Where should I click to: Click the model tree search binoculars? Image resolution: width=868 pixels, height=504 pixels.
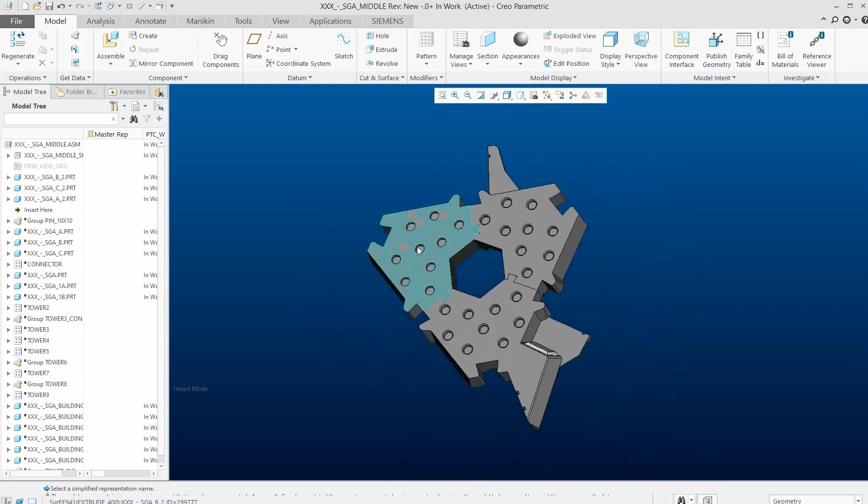pyautogui.click(x=134, y=119)
